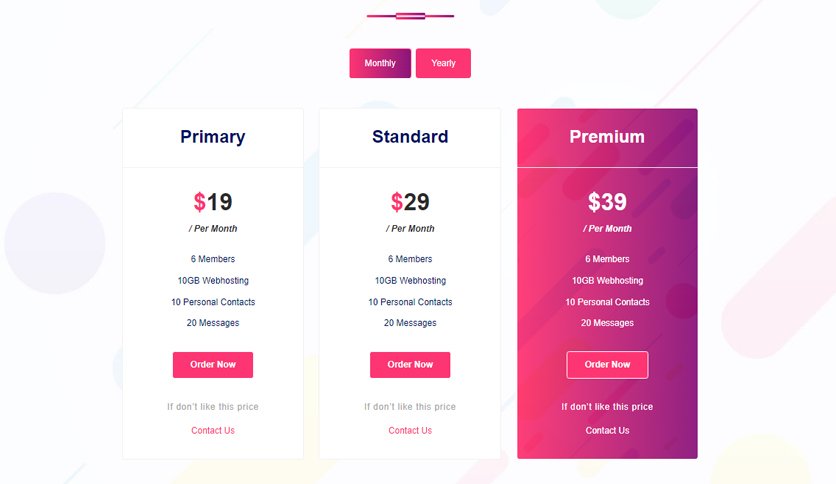Order the Standard plan now
Image resolution: width=836 pixels, height=484 pixels.
(x=410, y=365)
